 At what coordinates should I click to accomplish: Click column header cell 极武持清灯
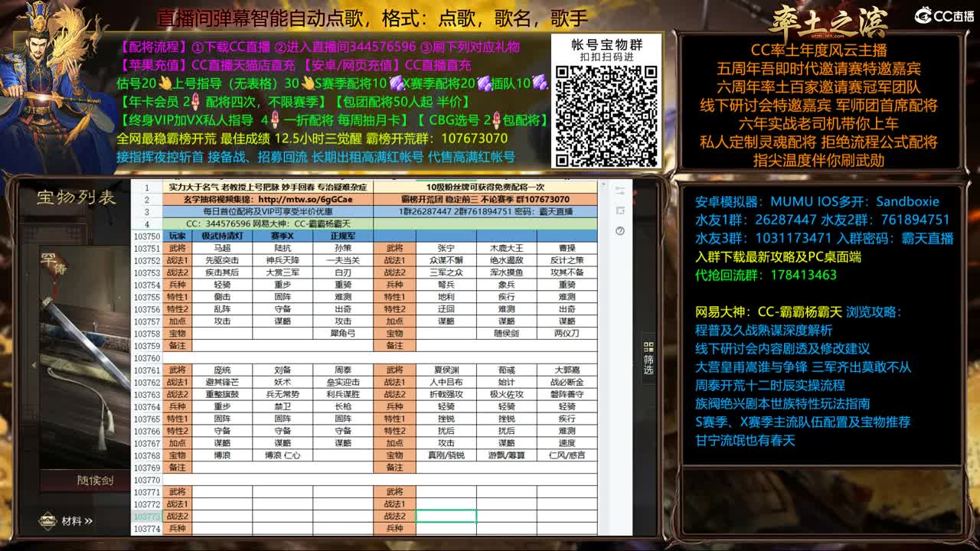[x=222, y=236]
